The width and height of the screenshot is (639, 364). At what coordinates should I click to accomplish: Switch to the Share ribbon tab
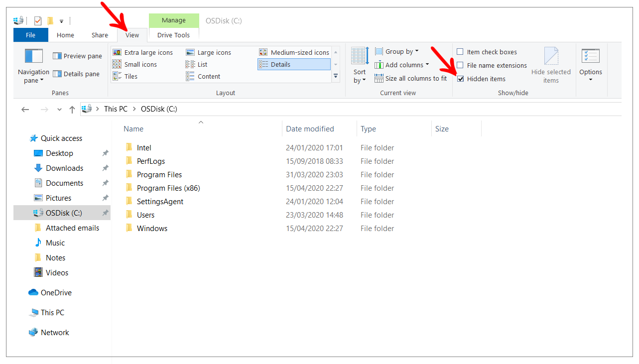point(100,35)
